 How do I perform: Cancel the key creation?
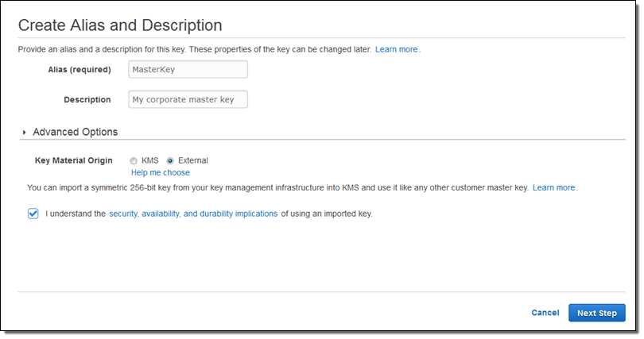pyautogui.click(x=545, y=313)
